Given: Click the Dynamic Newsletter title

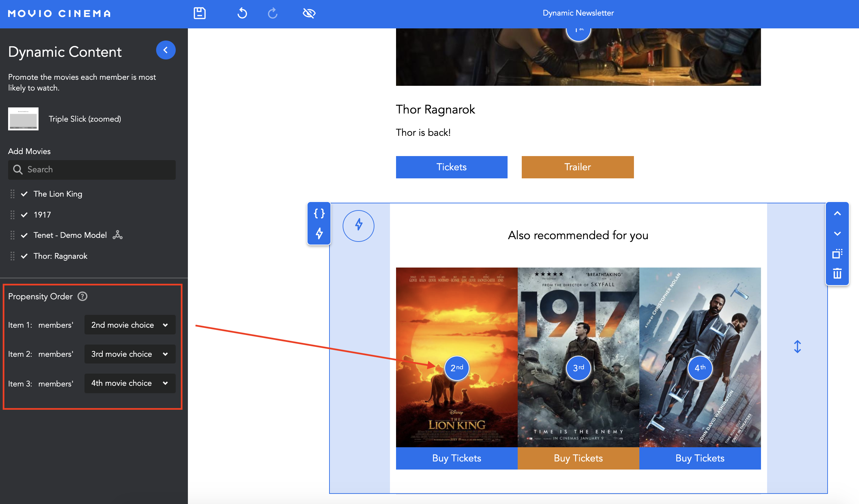Looking at the screenshot, I should 579,13.
